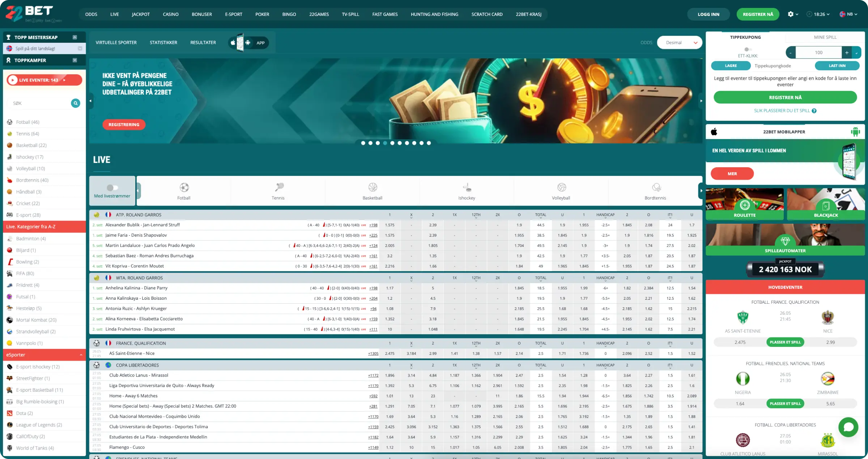Click REGISTRER NÅ button in header
868x459 pixels.
pos(758,14)
